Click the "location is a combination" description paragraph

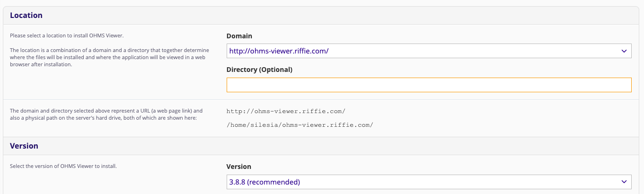click(x=108, y=57)
